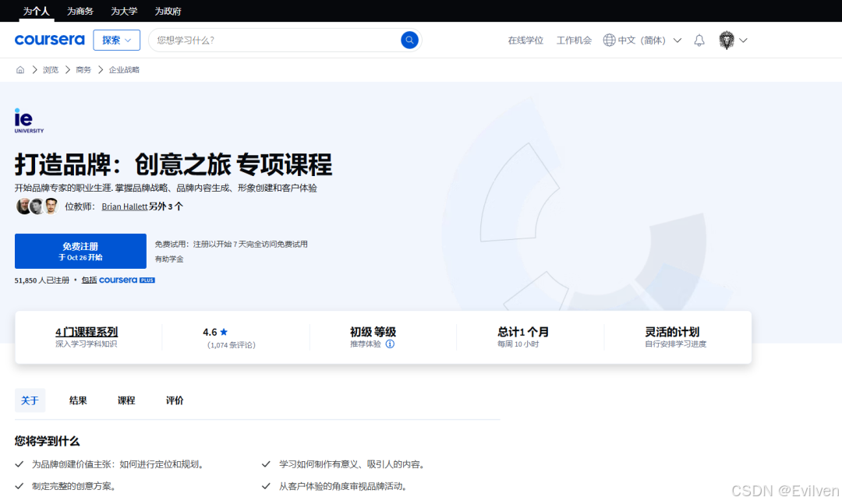Image resolution: width=842 pixels, height=504 pixels.
Task: Click the blue search magnifier button
Action: click(409, 40)
